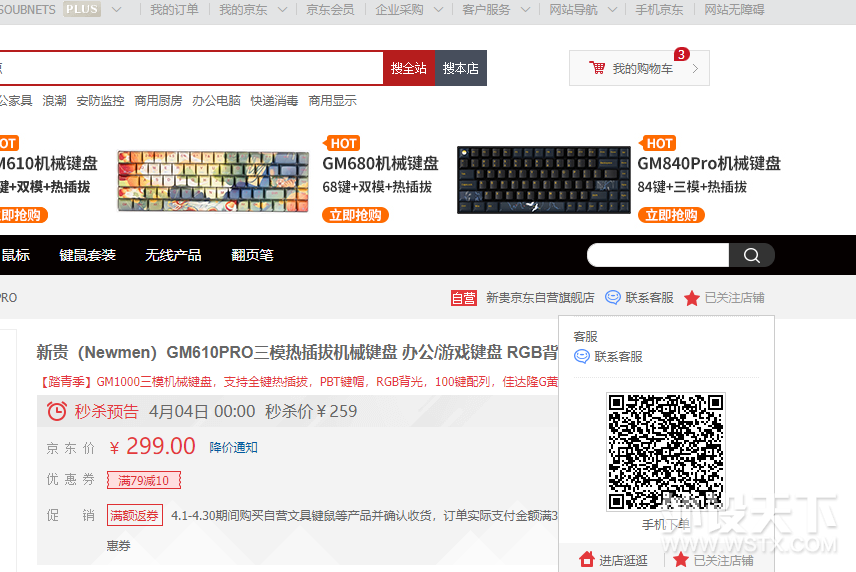Viewport: 856px width, 572px height.
Task: Click the alarm clock icon beside 秒杀预告
Action: (x=57, y=411)
